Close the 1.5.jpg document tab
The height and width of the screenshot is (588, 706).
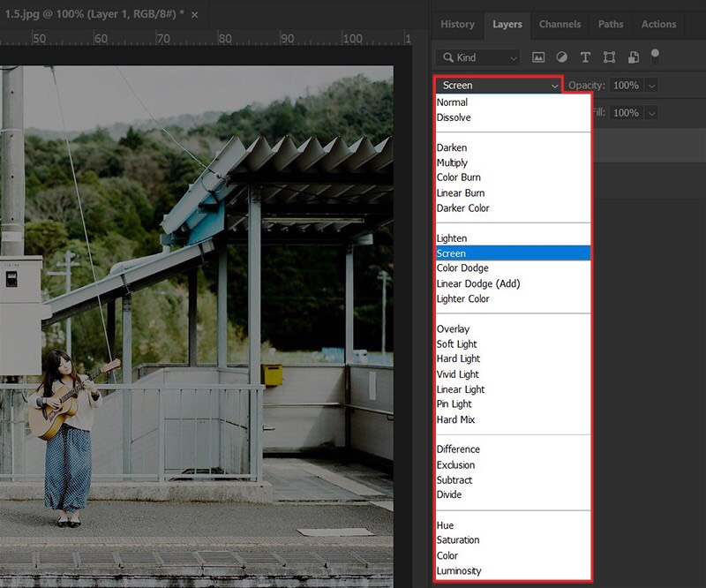194,15
